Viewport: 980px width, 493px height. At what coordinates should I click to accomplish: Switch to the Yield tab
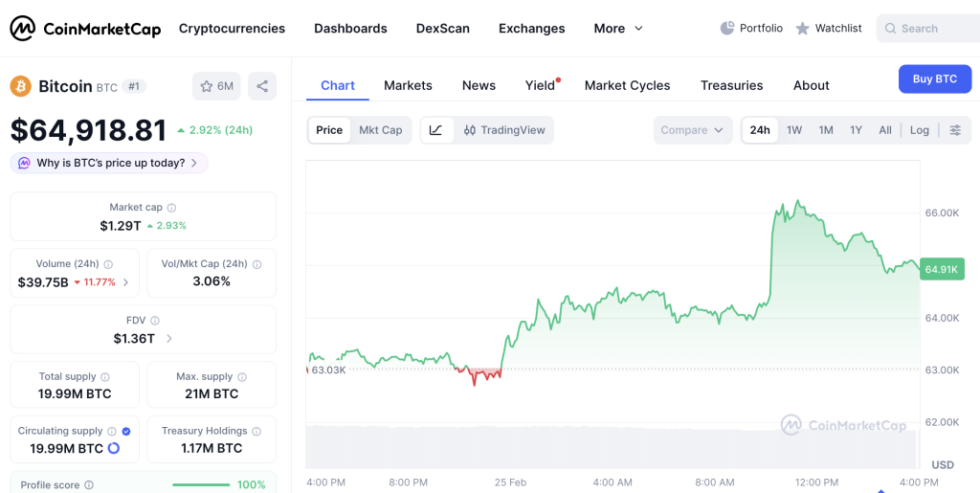[x=542, y=85]
